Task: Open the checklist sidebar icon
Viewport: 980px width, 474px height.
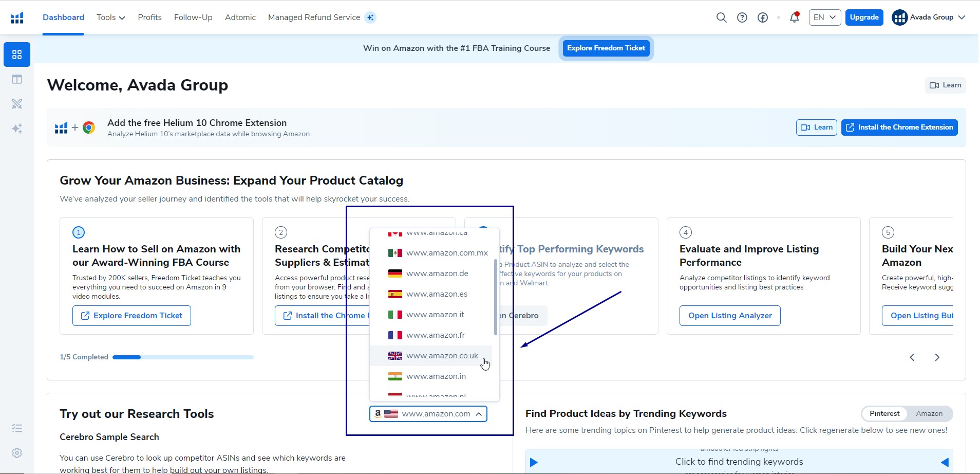Action: point(17,428)
